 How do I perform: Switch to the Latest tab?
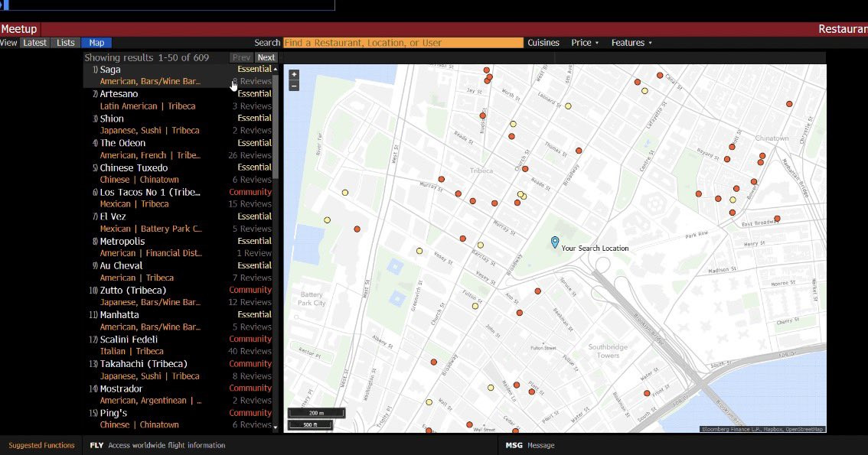[34, 43]
